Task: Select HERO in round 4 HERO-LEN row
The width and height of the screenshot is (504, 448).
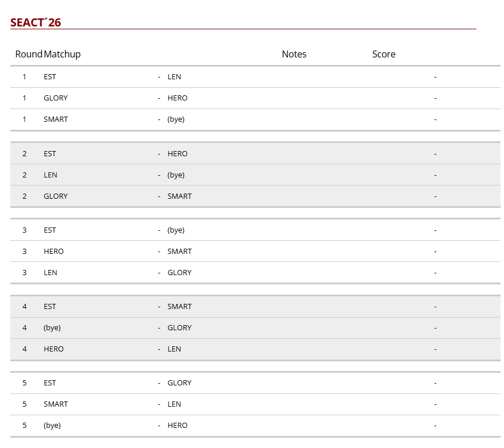Action: 53,349
